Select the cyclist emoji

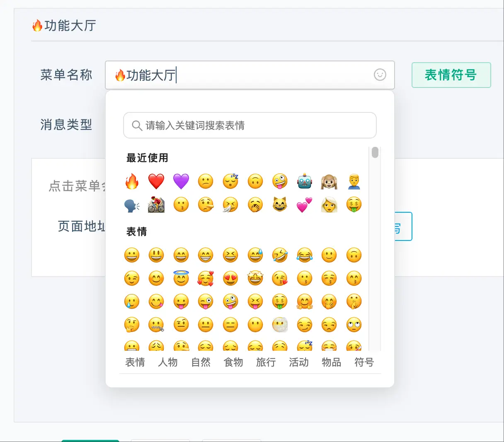(156, 205)
